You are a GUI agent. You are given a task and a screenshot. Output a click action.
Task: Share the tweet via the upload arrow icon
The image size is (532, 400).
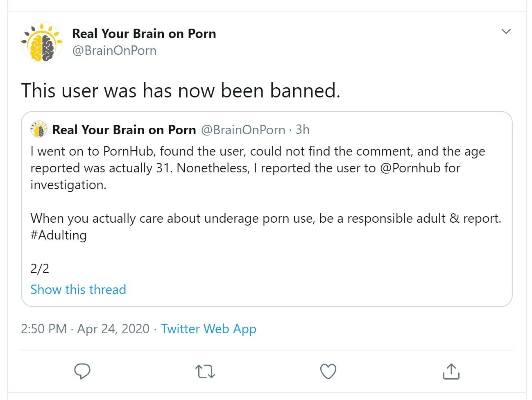coord(451,371)
